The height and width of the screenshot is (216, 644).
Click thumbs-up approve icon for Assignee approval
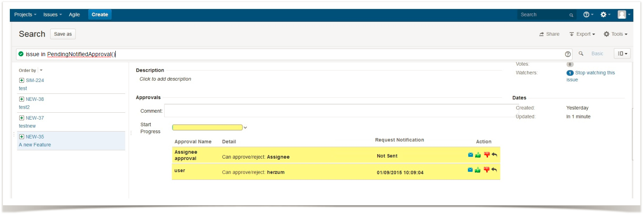[478, 155]
